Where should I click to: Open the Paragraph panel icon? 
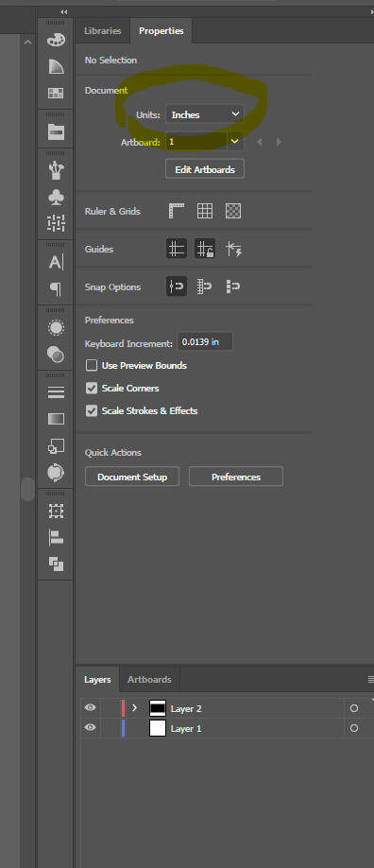point(56,288)
